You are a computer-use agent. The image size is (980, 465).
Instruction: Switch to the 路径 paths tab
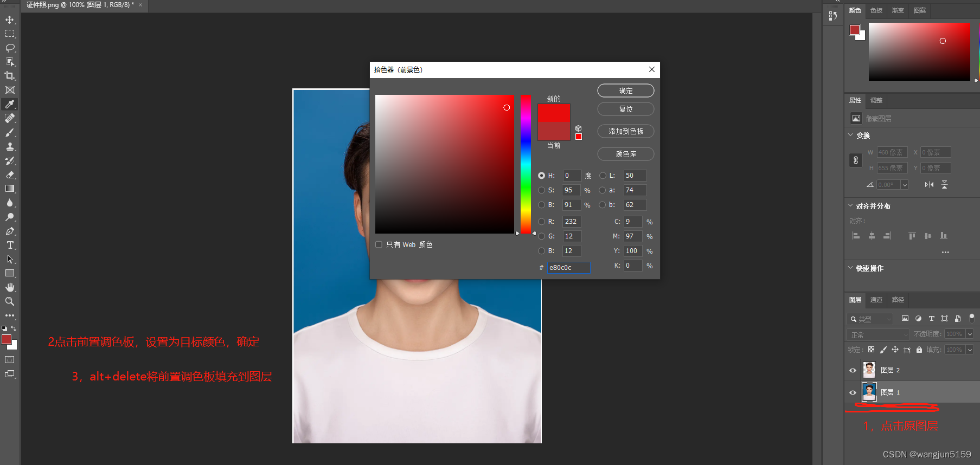tap(898, 300)
